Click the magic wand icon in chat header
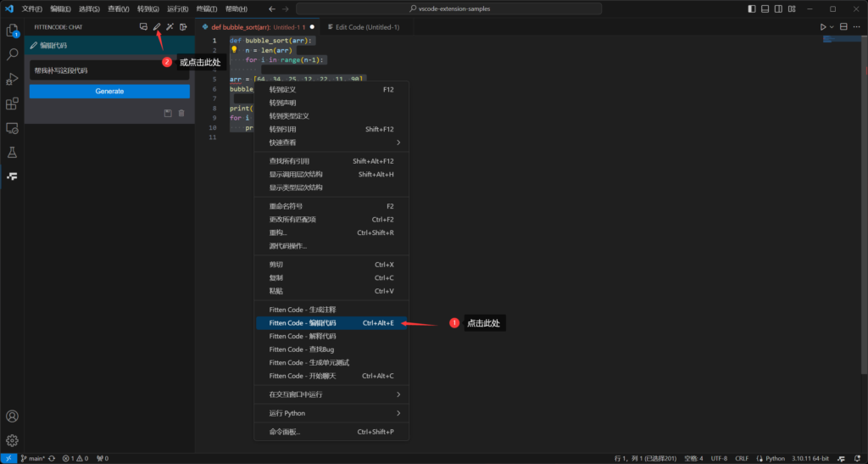The height and width of the screenshot is (464, 868). click(170, 27)
